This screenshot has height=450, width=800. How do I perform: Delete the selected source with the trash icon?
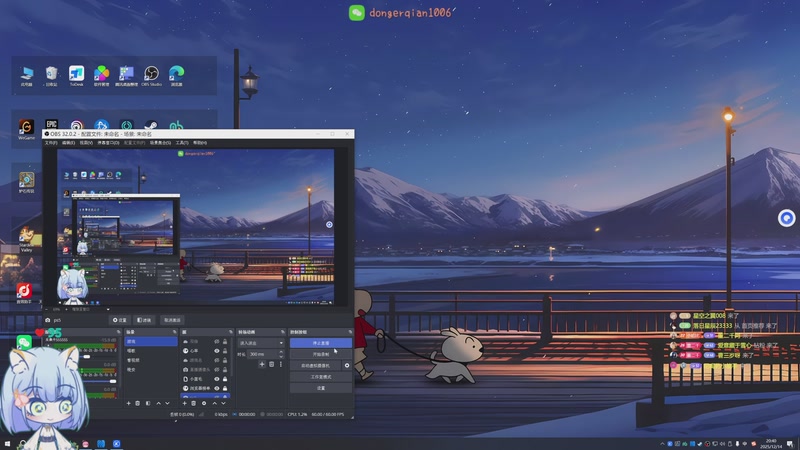[x=193, y=404]
